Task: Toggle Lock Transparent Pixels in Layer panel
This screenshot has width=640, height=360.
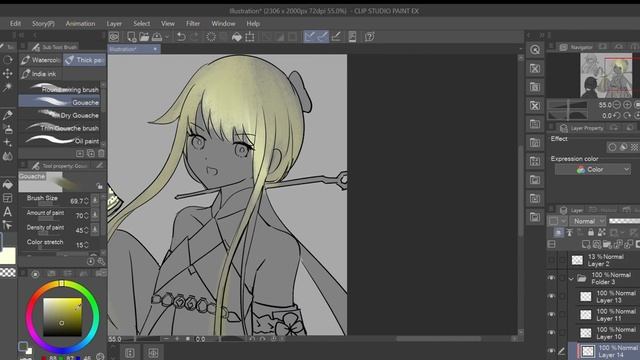Action: 601,233
